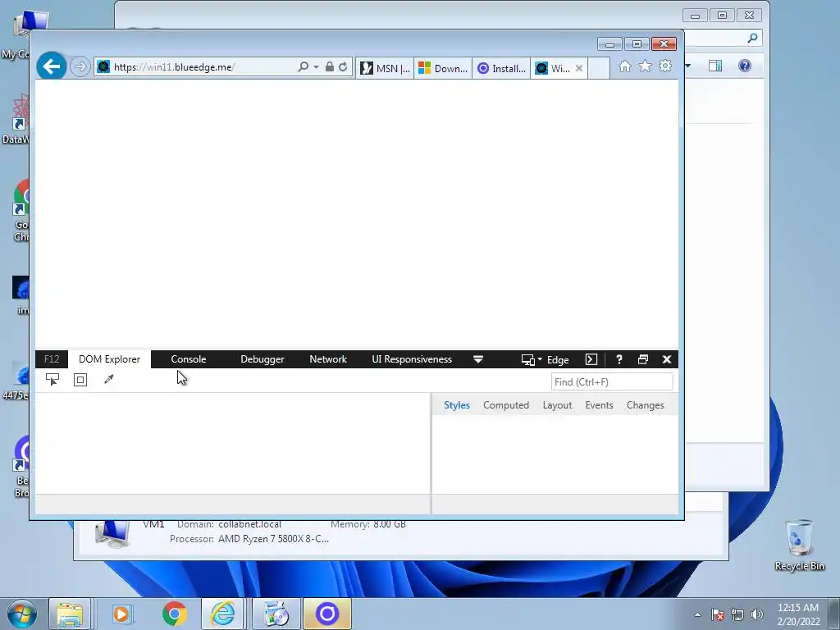Open Favorites with the star icon
This screenshot has width=840, height=630.
[645, 66]
